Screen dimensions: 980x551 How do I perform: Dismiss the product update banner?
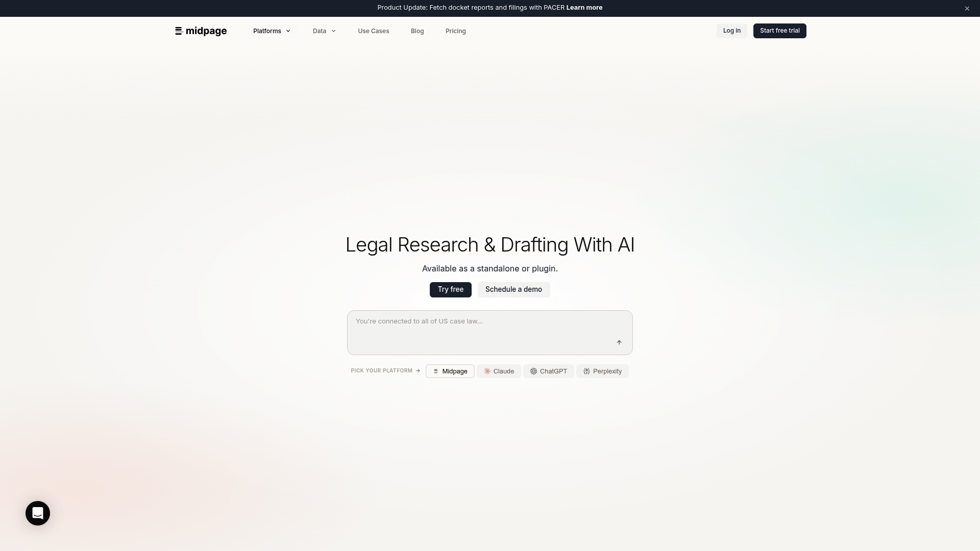click(967, 8)
